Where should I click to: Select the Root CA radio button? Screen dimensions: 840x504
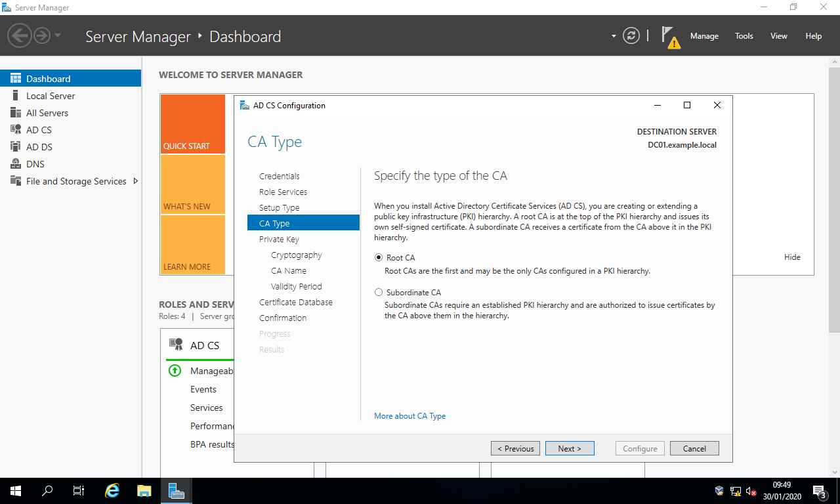[x=379, y=257]
